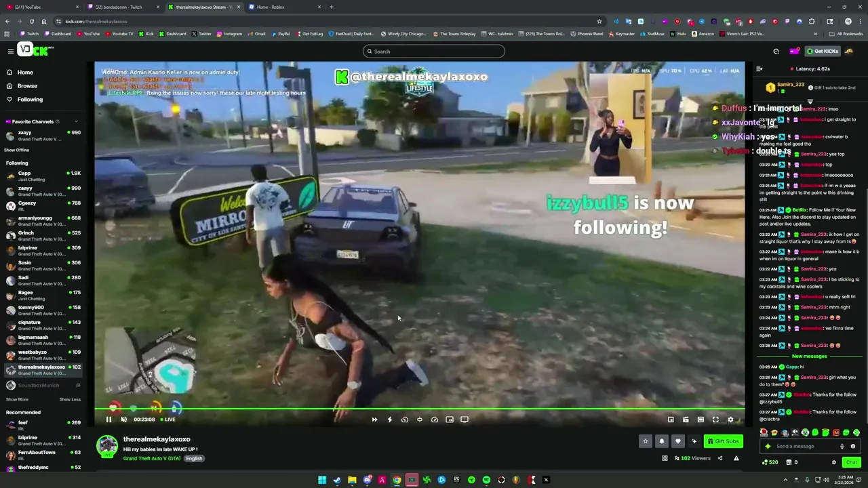
Task: Show hidden system tray icons chevron
Action: [x=785, y=480]
